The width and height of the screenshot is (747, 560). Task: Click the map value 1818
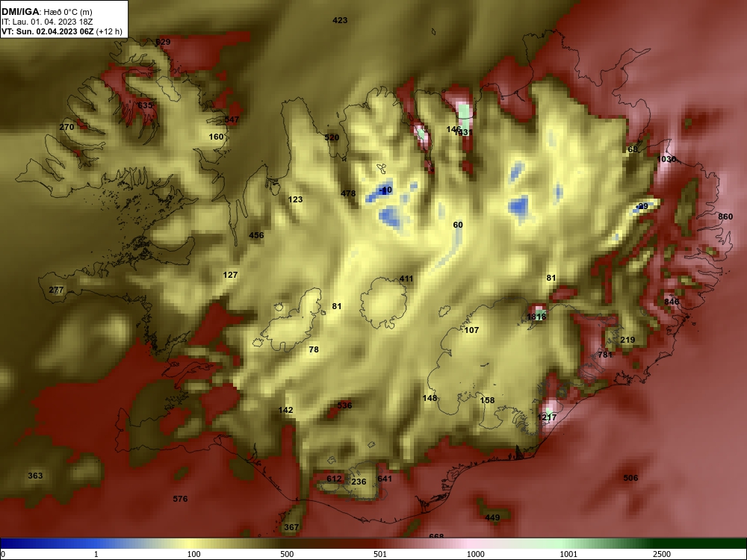point(536,317)
